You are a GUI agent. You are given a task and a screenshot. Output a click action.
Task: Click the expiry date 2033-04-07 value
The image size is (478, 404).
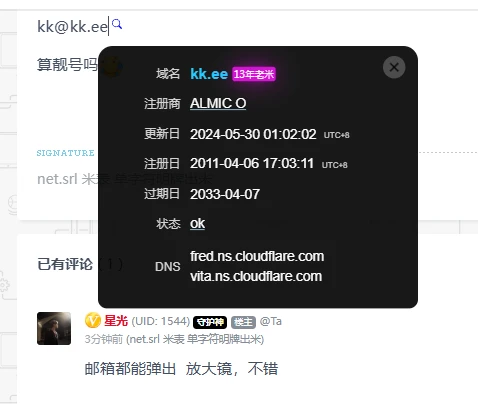point(225,194)
